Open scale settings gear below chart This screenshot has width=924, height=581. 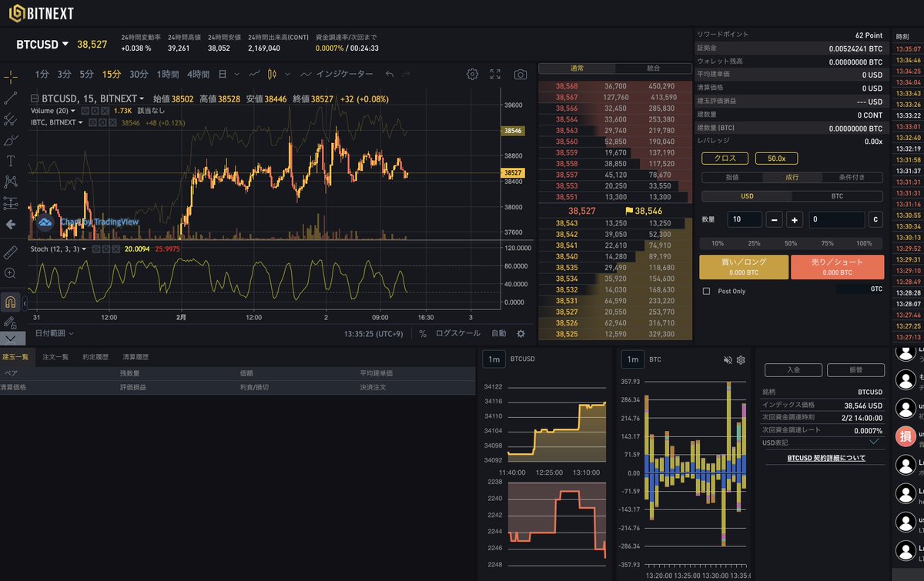(x=521, y=333)
